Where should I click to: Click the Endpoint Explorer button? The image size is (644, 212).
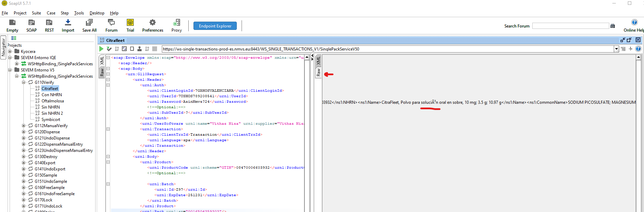[x=215, y=26]
